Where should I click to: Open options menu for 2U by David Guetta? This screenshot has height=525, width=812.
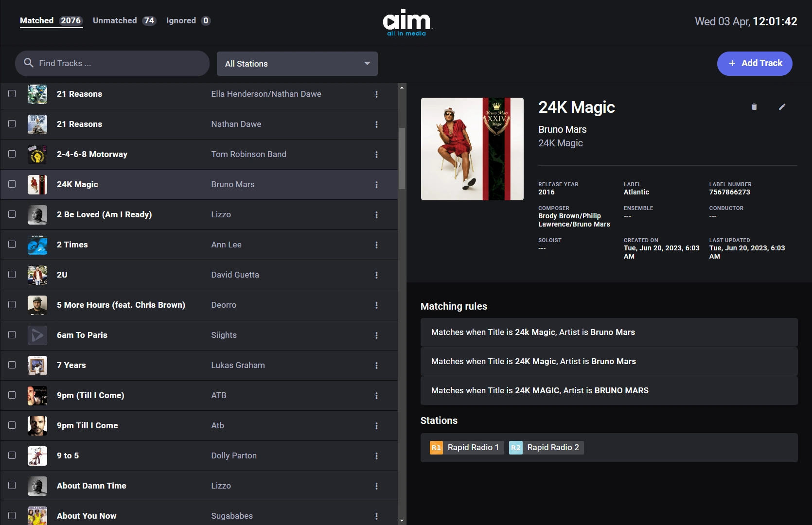point(376,275)
